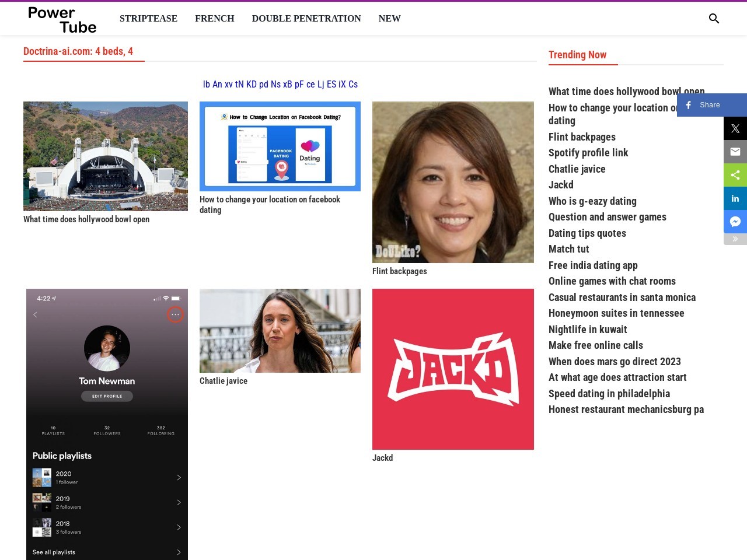Share the page by email icon

(735, 152)
